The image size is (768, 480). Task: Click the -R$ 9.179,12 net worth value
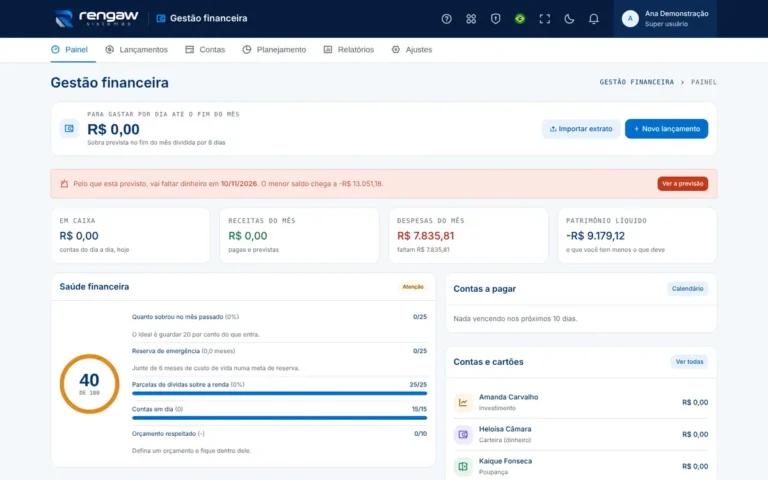595,236
